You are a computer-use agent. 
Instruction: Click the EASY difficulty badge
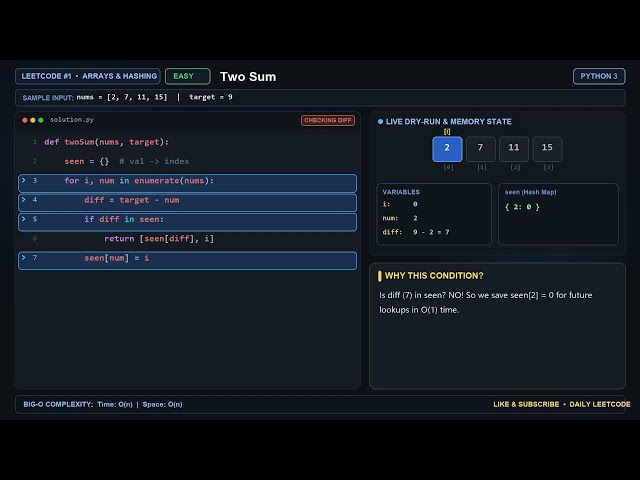coord(188,76)
